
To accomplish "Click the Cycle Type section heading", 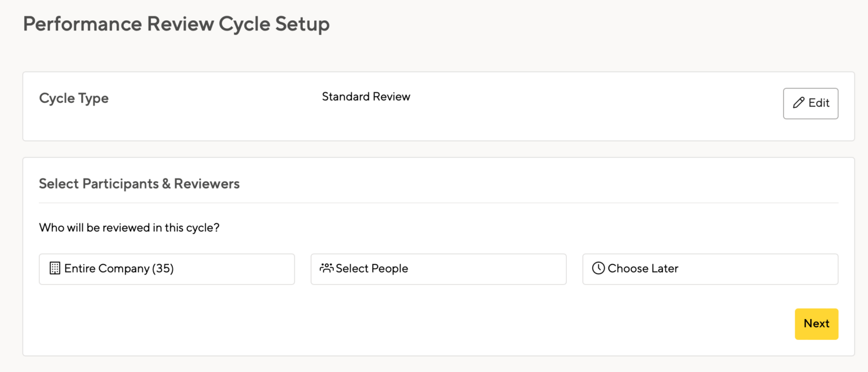I will click(73, 98).
